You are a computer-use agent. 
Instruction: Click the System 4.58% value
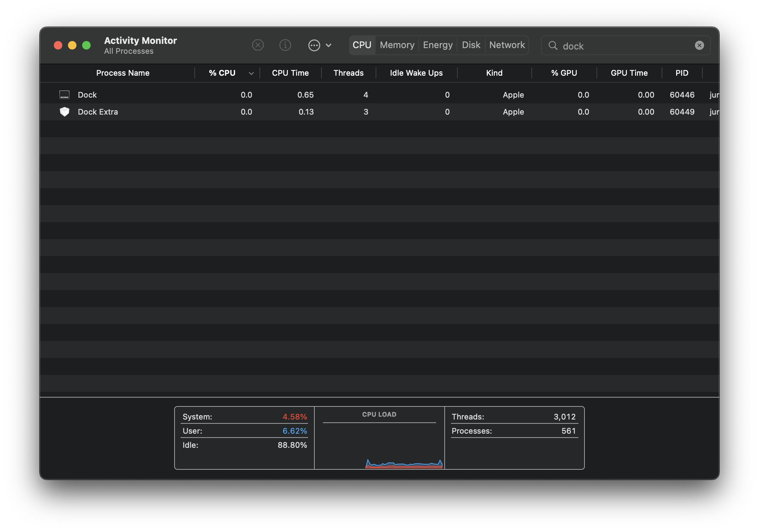[x=295, y=417]
